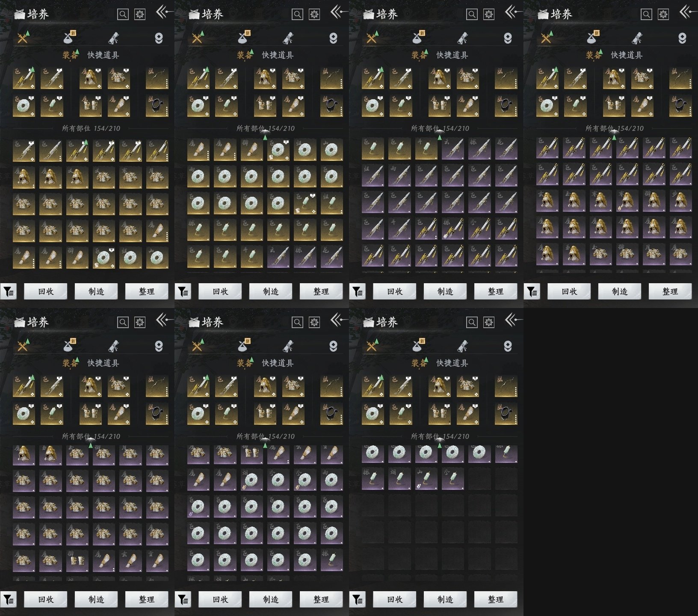Image resolution: width=698 pixels, height=616 pixels.
Task: Select equipped bow slot in top-left panel
Action: click(157, 78)
